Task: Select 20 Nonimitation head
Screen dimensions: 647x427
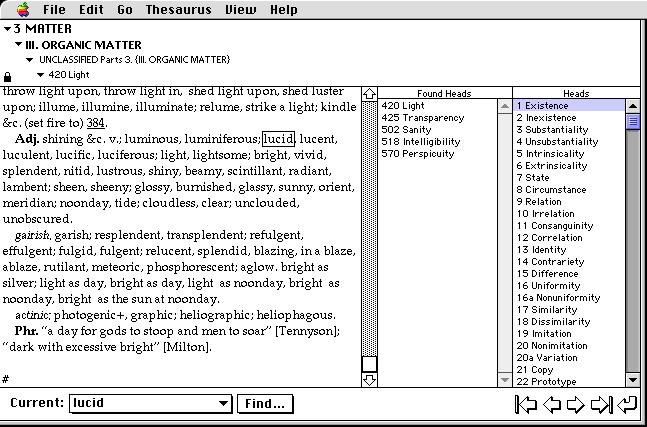Action: 569,345
